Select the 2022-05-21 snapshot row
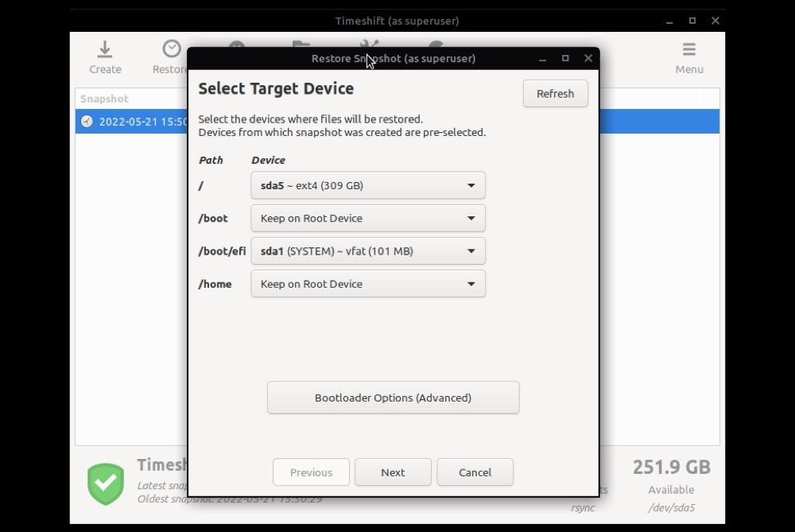Viewport: 795px width, 532px height. pos(397,122)
